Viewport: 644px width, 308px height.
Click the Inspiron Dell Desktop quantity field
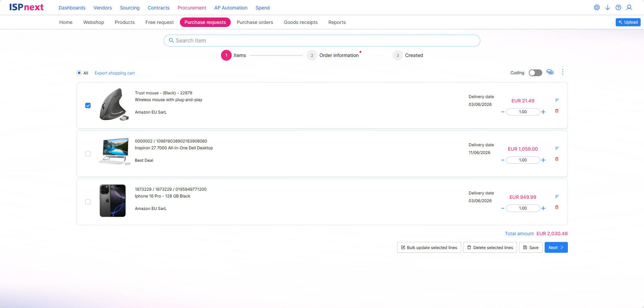click(523, 160)
